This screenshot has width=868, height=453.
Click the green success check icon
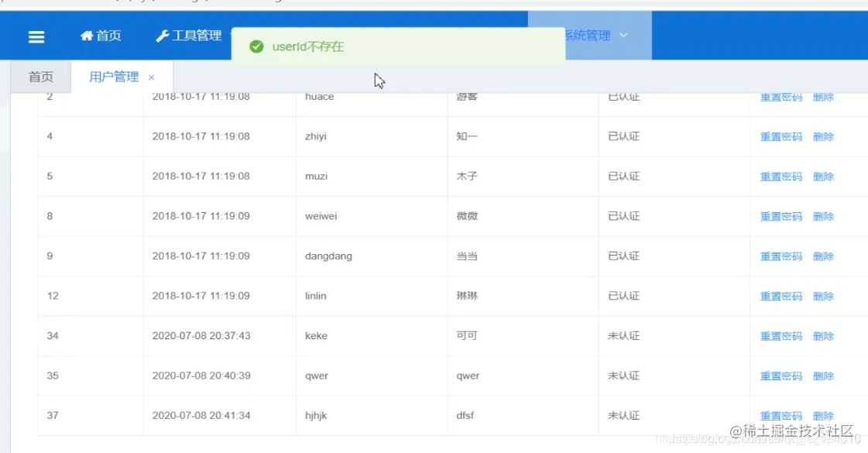256,46
